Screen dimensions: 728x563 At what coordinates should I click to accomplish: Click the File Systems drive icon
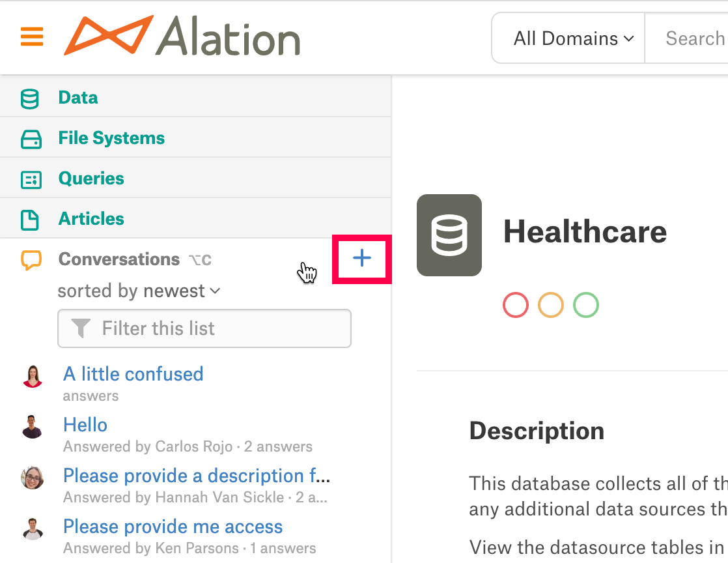point(31,139)
